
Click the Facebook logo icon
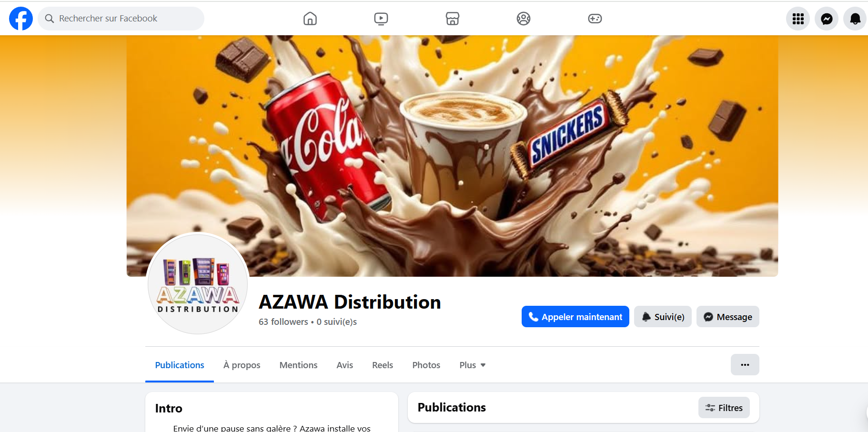click(21, 19)
